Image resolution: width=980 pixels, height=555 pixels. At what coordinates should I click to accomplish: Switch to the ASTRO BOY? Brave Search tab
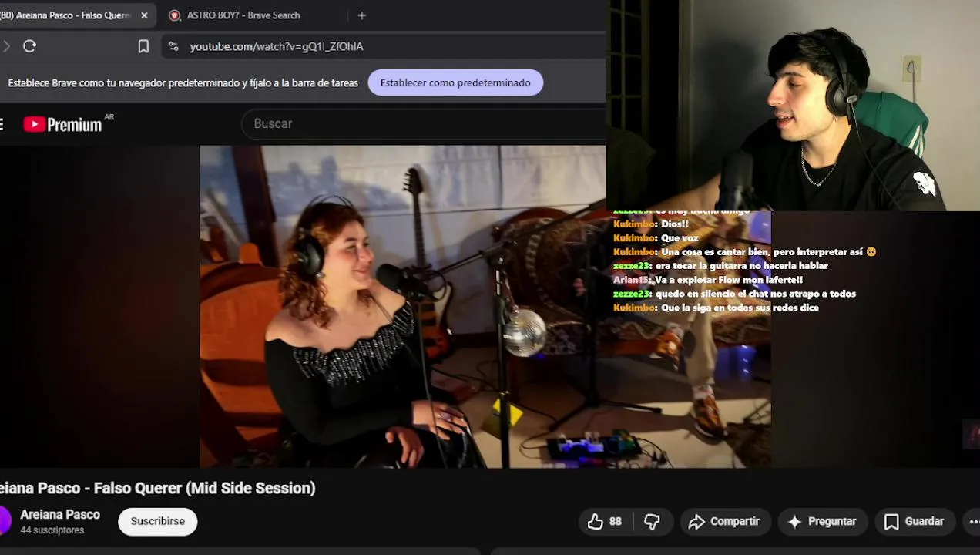tap(243, 15)
